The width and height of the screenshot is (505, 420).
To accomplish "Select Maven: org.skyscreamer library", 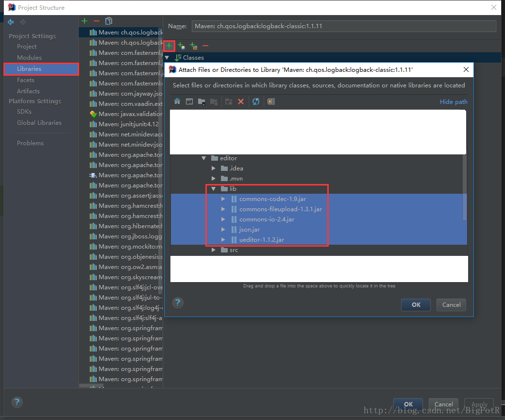I will [121, 277].
